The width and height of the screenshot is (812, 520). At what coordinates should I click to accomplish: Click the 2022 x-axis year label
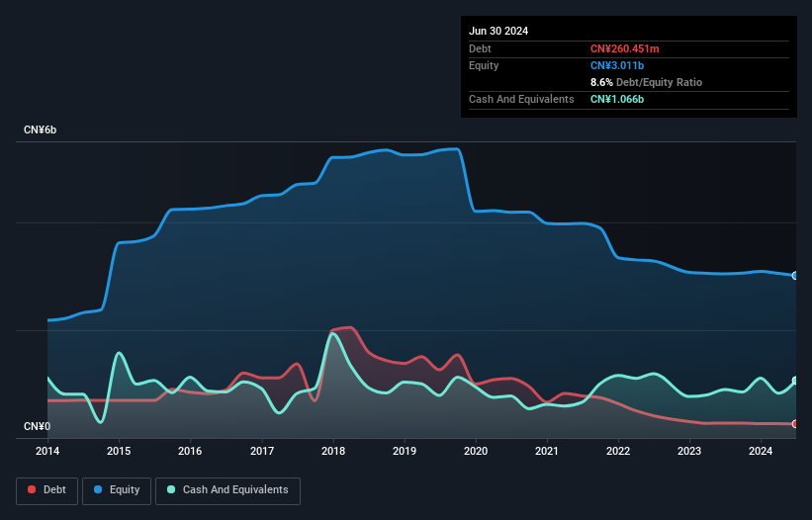(618, 452)
